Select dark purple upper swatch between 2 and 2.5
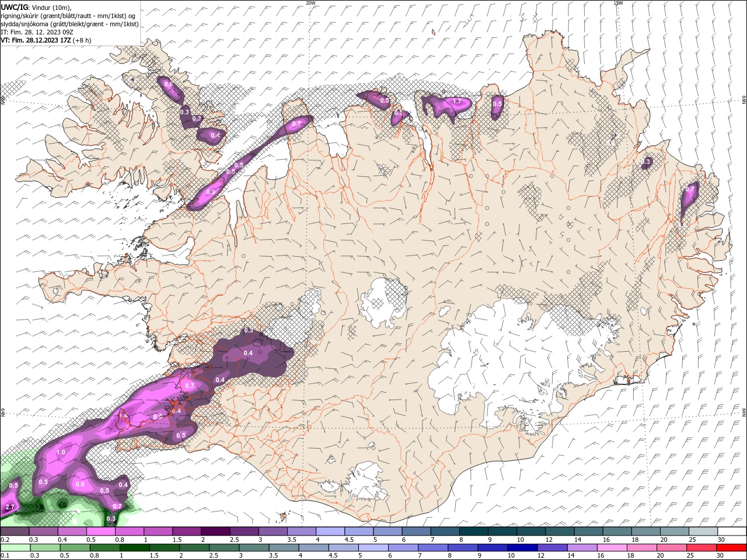 215,531
